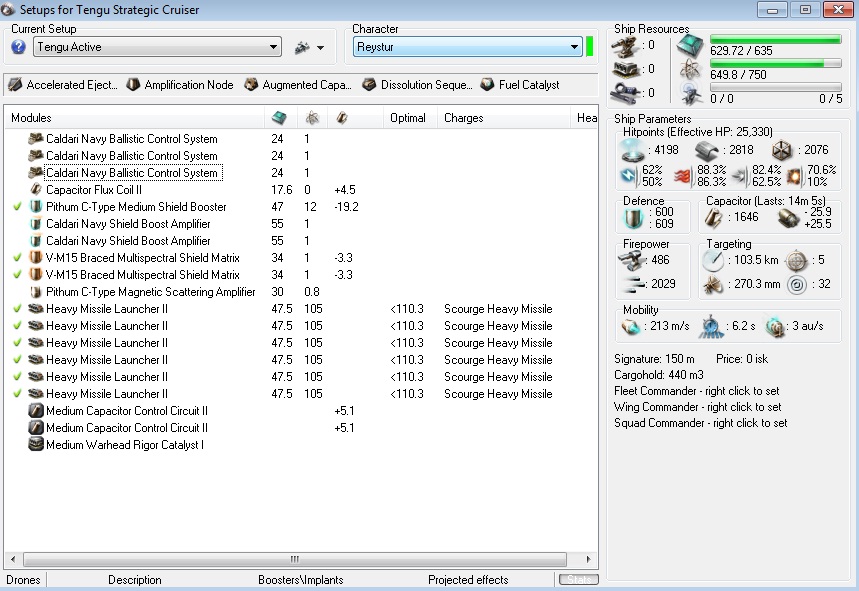Screen dimensions: 859x591
Task: Click the capacitor capacity icon
Action: click(713, 218)
